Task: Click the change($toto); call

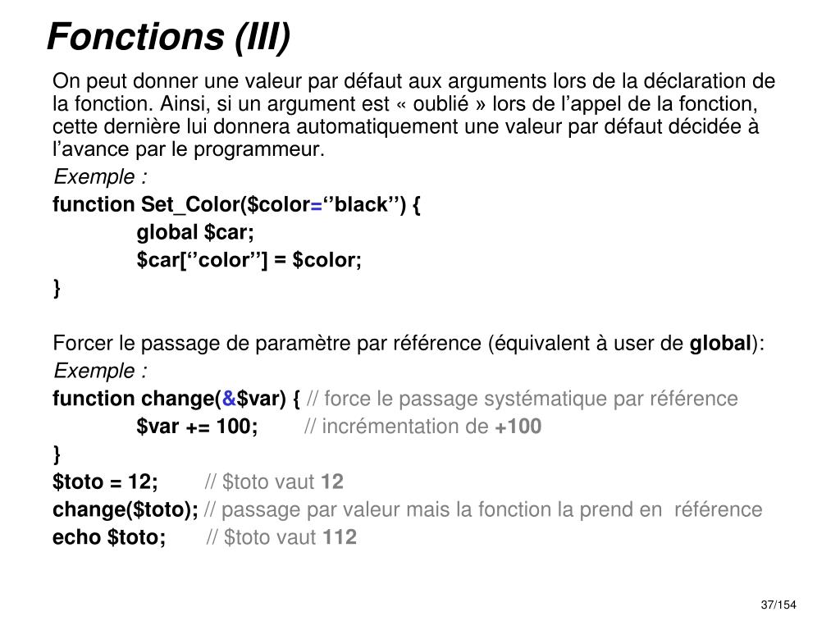Action: [x=126, y=509]
